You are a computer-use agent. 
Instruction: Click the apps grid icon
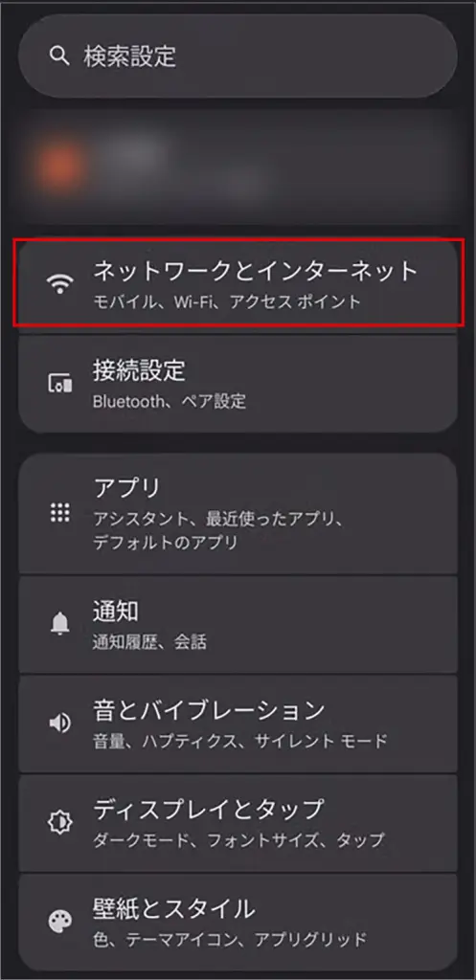[x=60, y=513]
